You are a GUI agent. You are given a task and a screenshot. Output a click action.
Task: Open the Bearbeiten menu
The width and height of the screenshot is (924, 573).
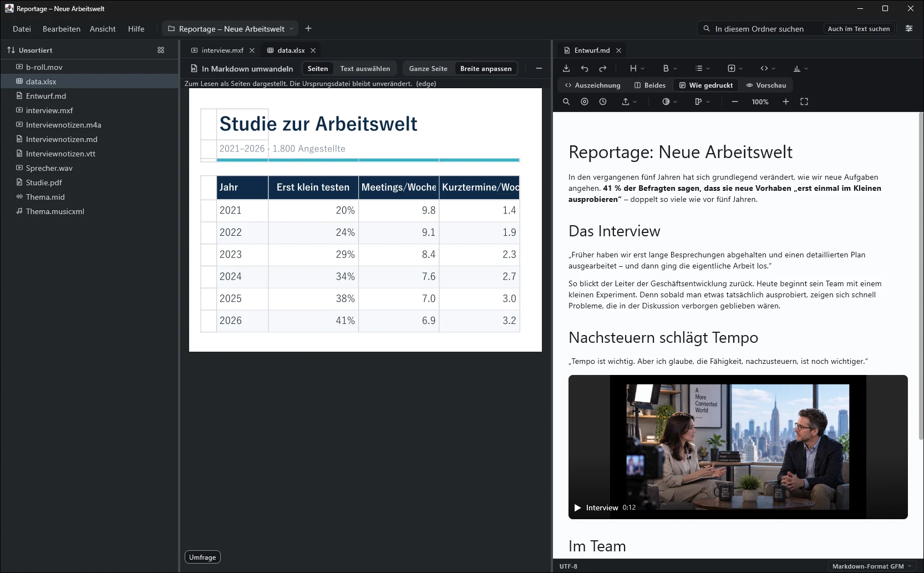click(62, 29)
